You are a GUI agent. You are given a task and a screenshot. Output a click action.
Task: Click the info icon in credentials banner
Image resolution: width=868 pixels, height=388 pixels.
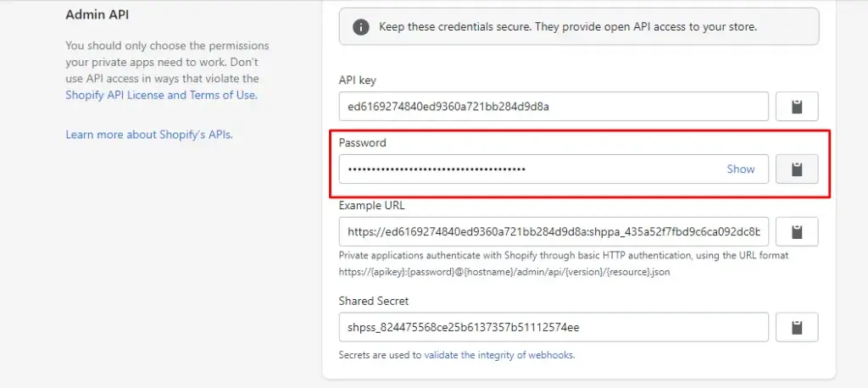361,26
